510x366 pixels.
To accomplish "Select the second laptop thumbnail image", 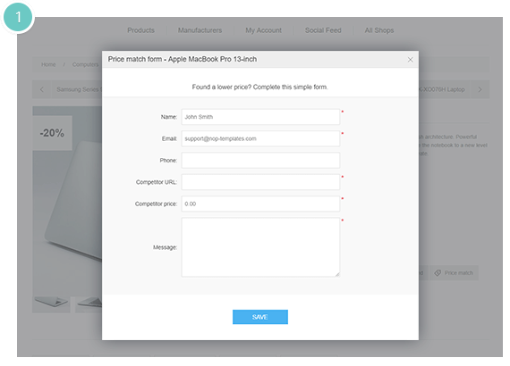I will [89, 304].
